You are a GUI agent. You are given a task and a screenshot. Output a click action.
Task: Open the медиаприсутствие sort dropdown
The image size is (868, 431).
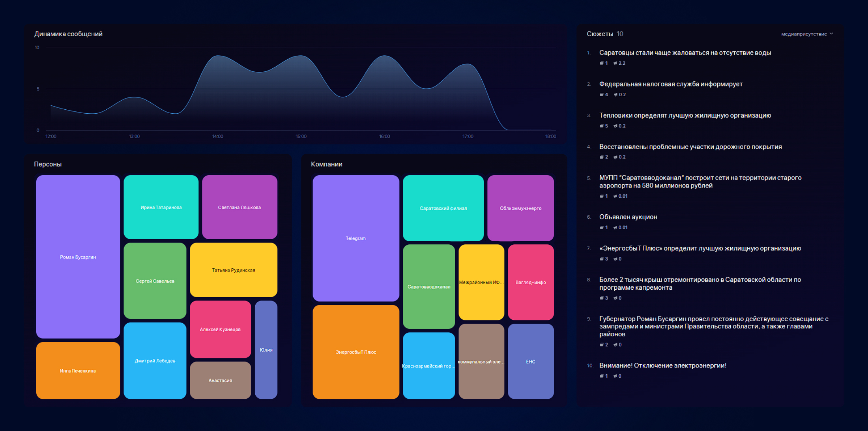(x=807, y=34)
